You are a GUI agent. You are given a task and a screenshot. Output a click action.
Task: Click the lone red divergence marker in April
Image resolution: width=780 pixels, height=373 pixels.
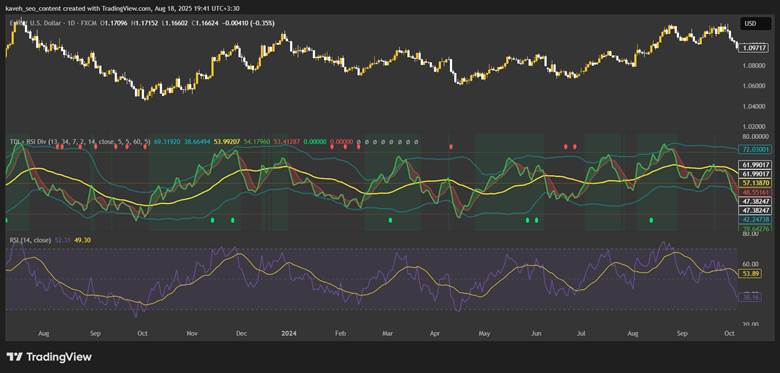click(x=451, y=147)
